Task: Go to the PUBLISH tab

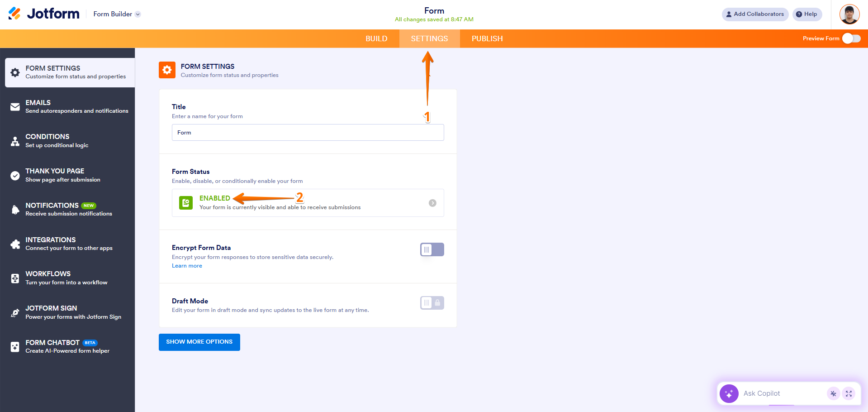Action: click(x=487, y=38)
